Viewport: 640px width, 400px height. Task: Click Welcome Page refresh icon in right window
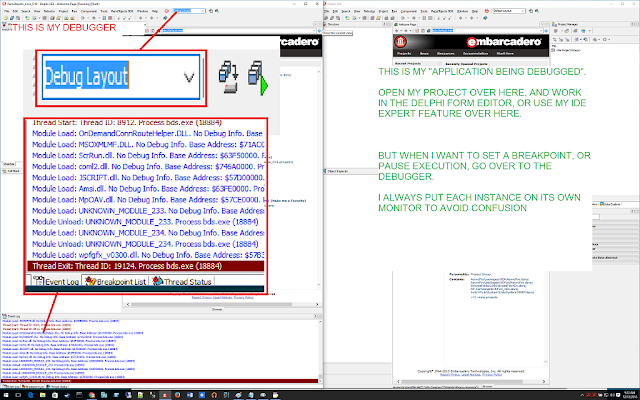pyautogui.click(x=423, y=31)
